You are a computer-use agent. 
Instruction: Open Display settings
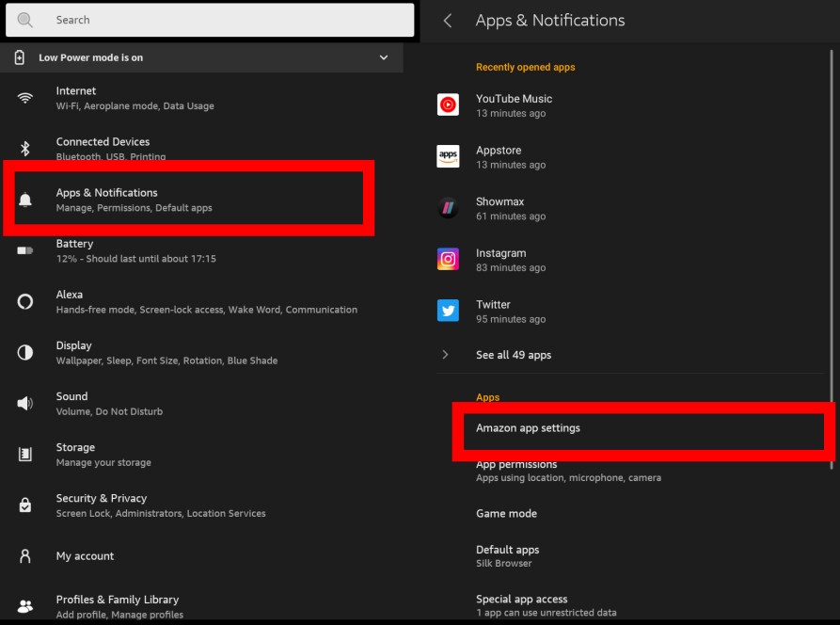[x=201, y=353]
